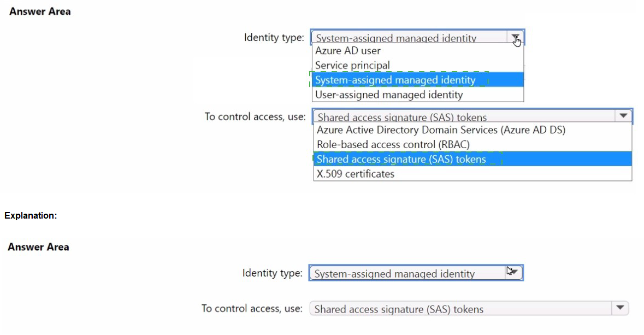Pick the highlighted Shared access signature (SAS) tokens item
The width and height of the screenshot is (644, 335).
pos(401,160)
